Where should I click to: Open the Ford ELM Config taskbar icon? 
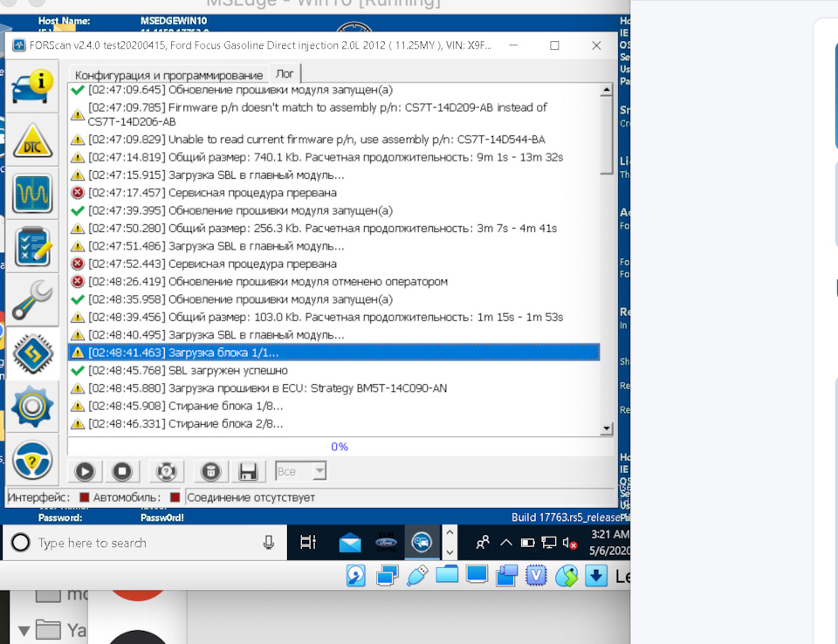point(386,542)
